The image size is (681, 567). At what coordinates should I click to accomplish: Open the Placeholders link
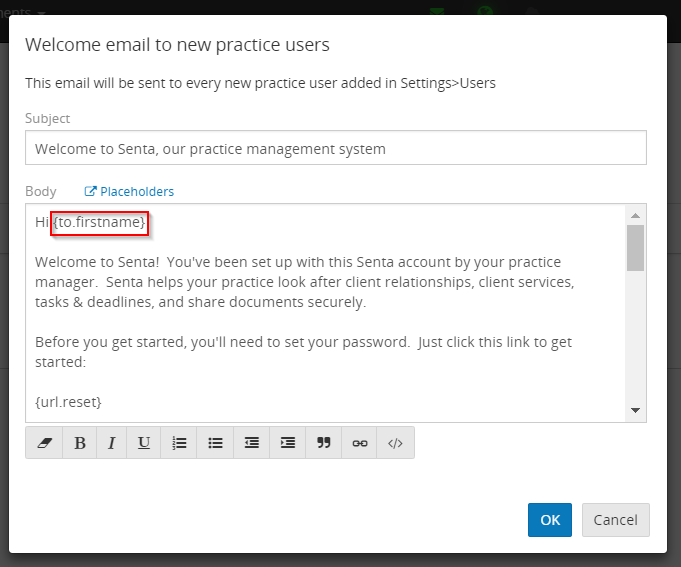[137, 191]
